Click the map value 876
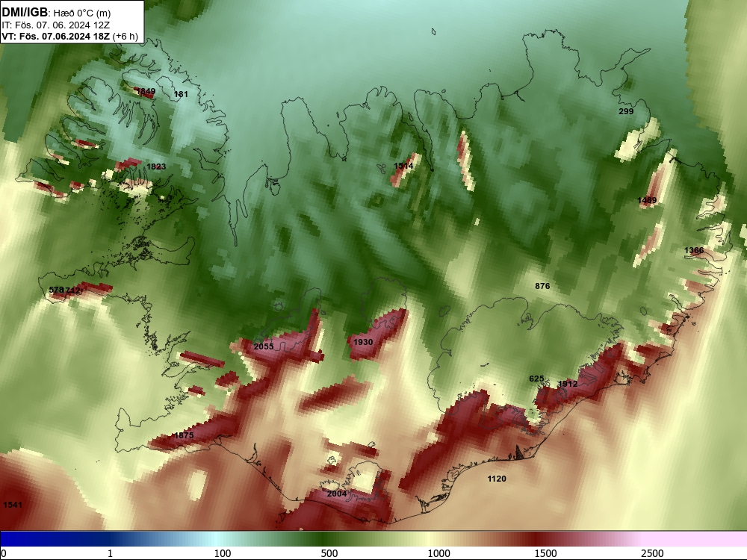Screen dimensions: 747x560 [542, 286]
